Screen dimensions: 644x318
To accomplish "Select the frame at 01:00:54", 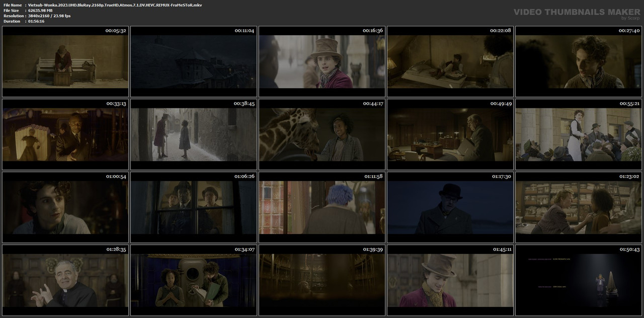I will point(65,207).
